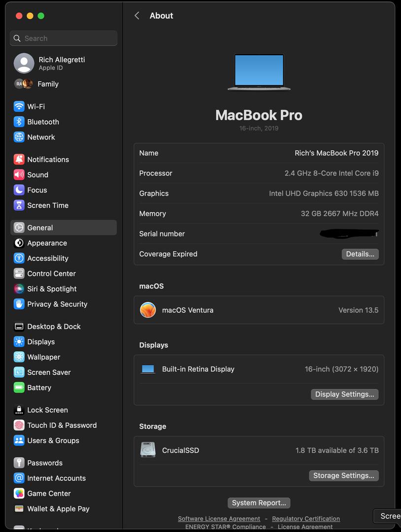Viewport: 401px width, 532px height.
Task: Click the Wallet & Apple Pay icon
Action: pos(19,508)
